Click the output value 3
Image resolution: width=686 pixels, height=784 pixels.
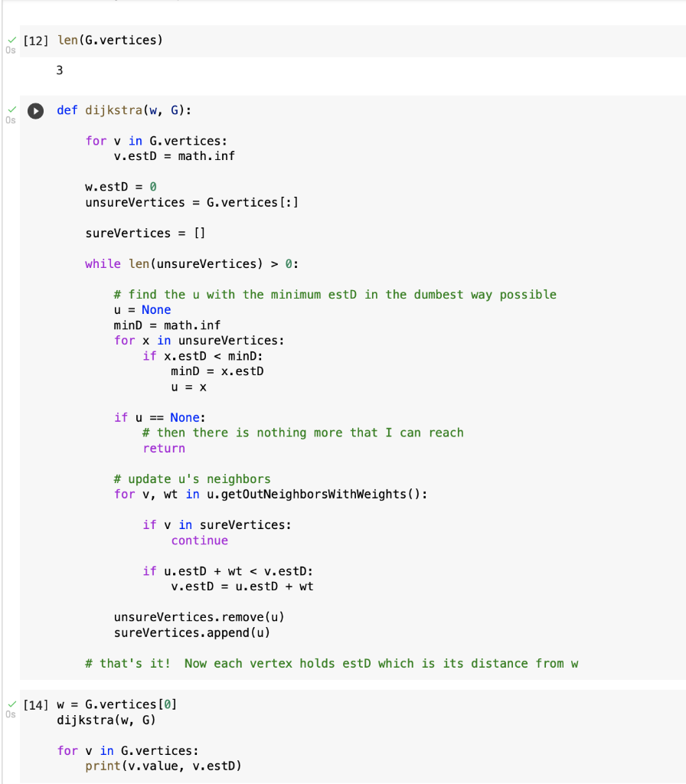(x=60, y=70)
